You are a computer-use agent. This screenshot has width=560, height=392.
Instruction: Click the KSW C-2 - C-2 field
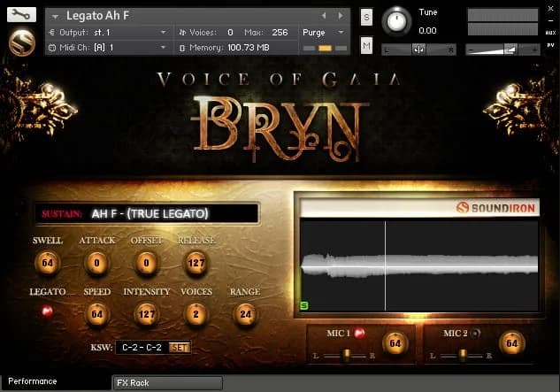coord(142,348)
